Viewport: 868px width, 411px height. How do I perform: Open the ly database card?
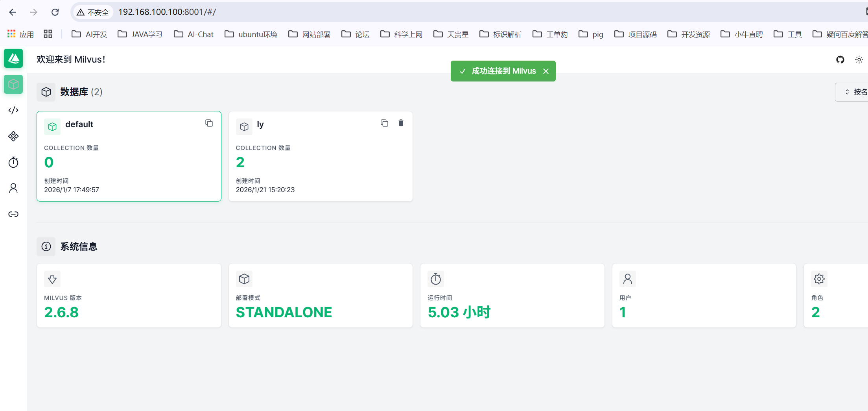tap(321, 156)
